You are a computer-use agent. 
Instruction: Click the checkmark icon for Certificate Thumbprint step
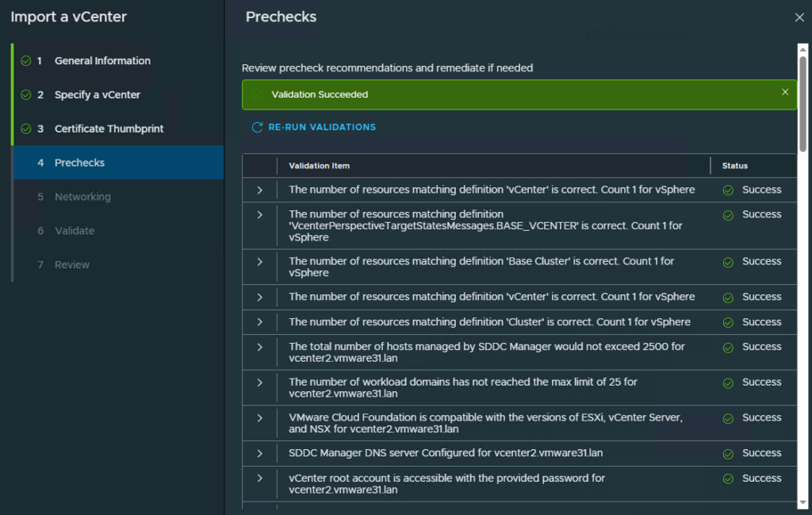pyautogui.click(x=26, y=129)
